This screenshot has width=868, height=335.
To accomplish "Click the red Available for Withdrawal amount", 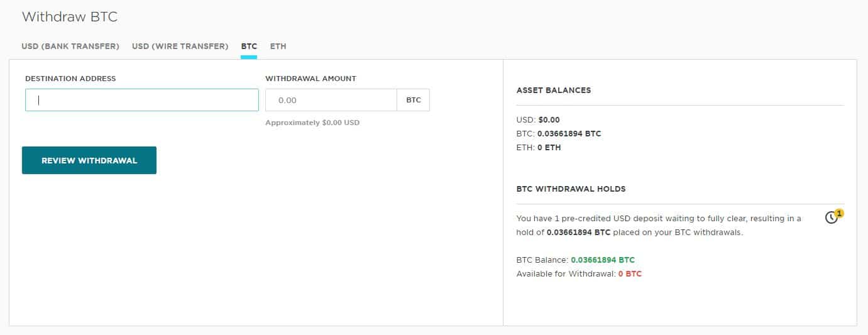I will click(630, 274).
